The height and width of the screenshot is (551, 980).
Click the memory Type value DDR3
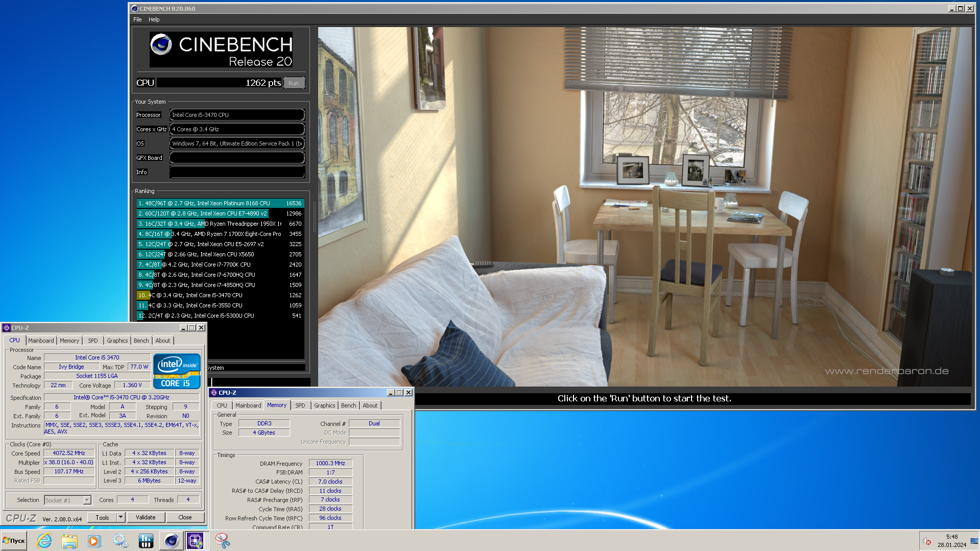click(x=264, y=423)
